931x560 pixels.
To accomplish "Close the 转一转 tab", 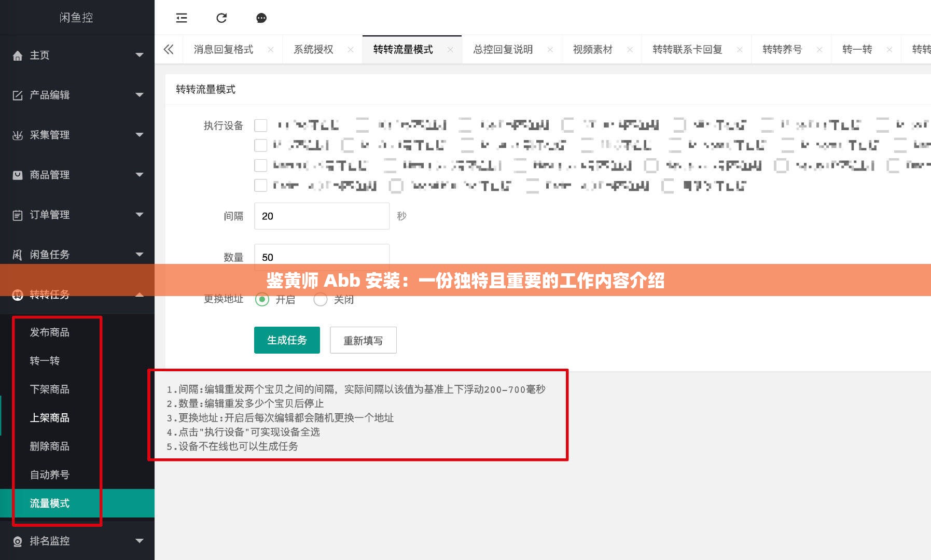I will click(x=890, y=50).
